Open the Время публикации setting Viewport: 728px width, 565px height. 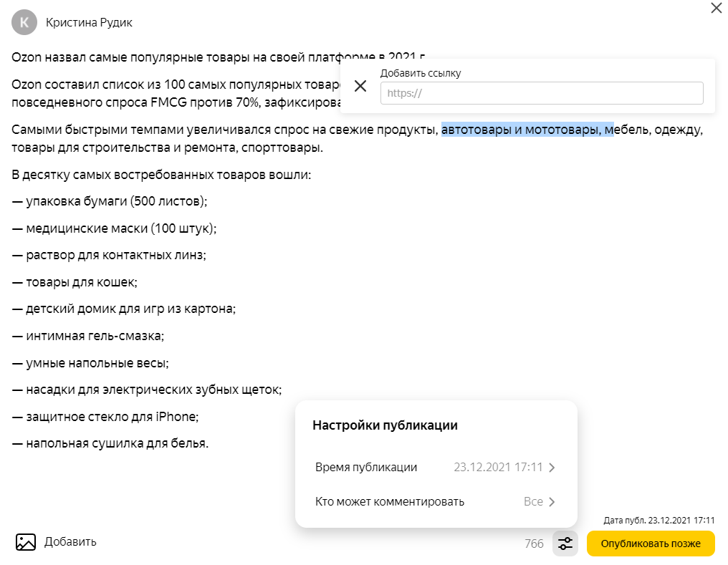point(366,468)
